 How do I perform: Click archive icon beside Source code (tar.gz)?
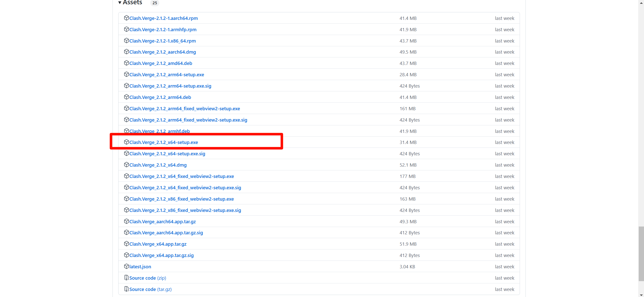[x=126, y=289]
